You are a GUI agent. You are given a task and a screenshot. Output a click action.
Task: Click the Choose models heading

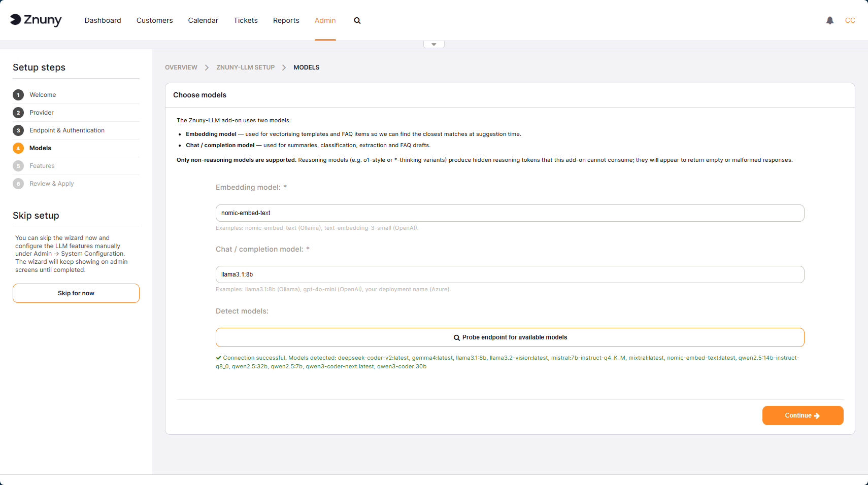coord(200,95)
